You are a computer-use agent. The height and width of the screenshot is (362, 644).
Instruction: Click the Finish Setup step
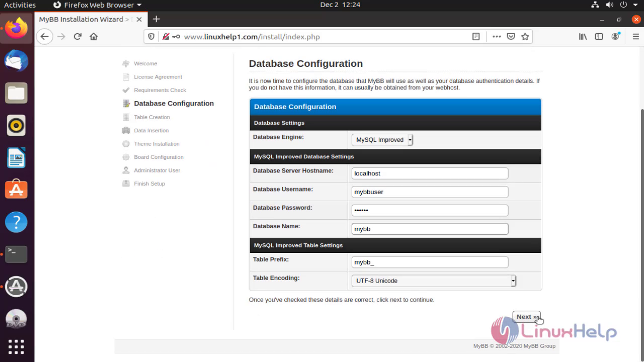click(x=149, y=184)
